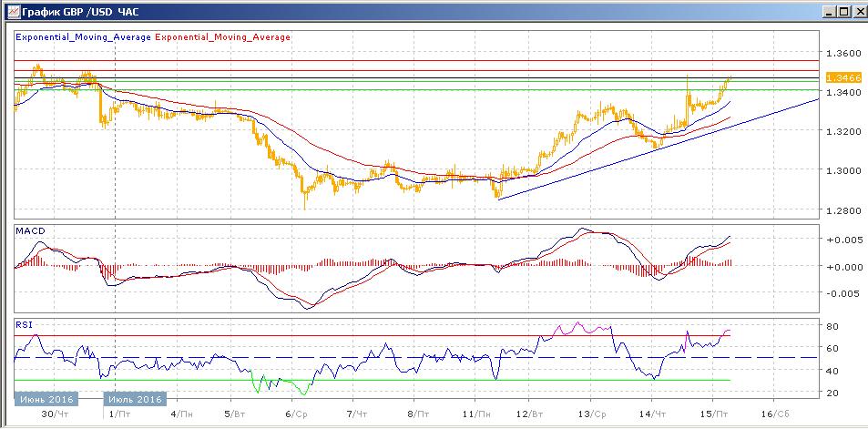Click the Июль 2016 month marker
This screenshot has width=868, height=429.
134,399
